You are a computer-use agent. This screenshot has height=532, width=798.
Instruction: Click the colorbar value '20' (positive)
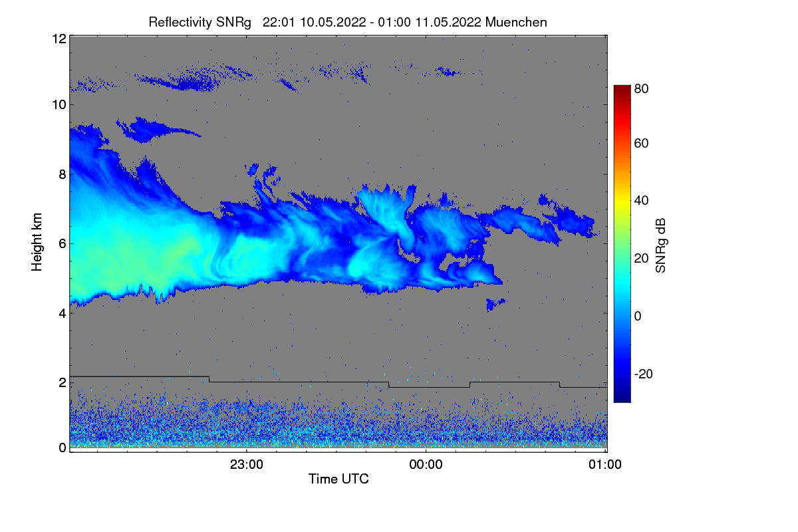[641, 258]
